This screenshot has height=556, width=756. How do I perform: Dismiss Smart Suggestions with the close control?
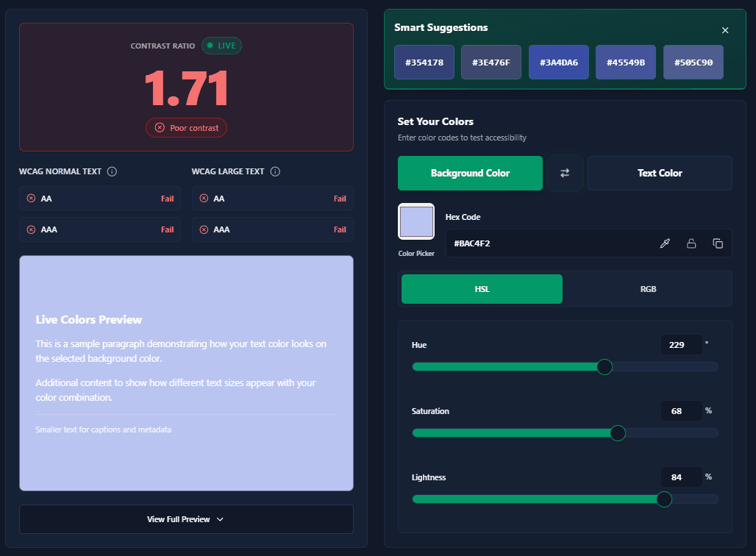pyautogui.click(x=725, y=30)
